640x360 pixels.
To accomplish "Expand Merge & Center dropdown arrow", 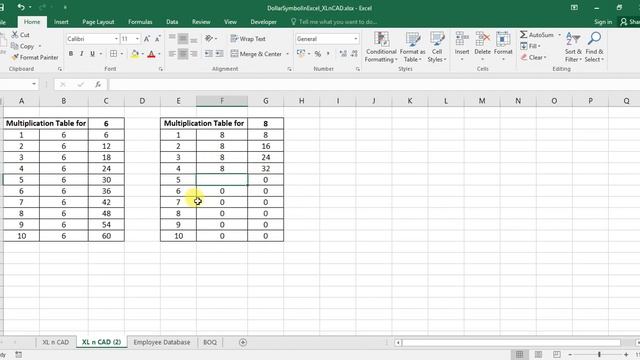I will tap(287, 54).
